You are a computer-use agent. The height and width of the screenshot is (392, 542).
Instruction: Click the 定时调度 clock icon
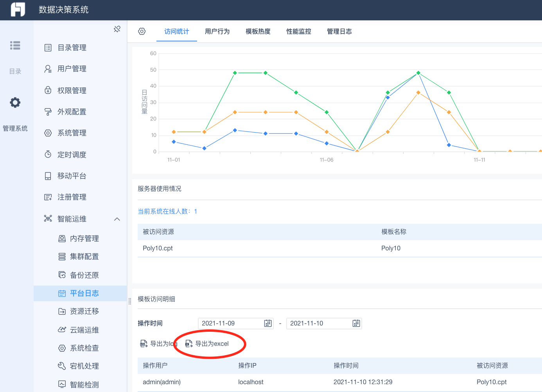[x=48, y=155]
